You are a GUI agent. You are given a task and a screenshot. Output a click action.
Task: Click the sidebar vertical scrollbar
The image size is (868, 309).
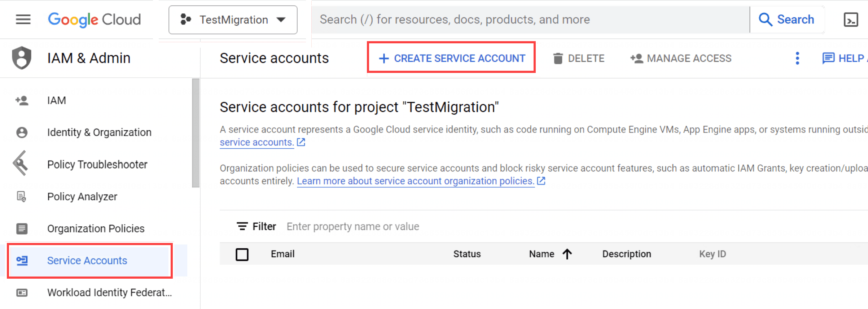[x=196, y=133]
